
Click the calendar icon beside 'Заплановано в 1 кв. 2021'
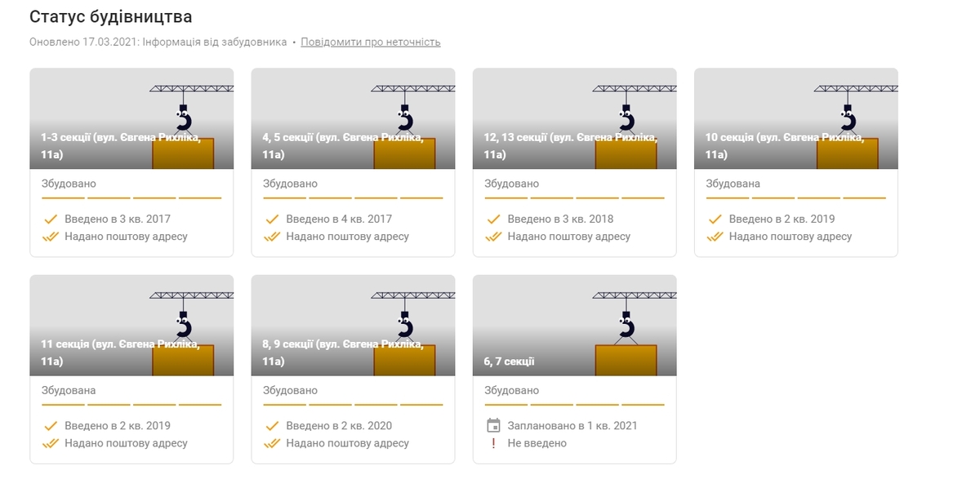point(492,425)
